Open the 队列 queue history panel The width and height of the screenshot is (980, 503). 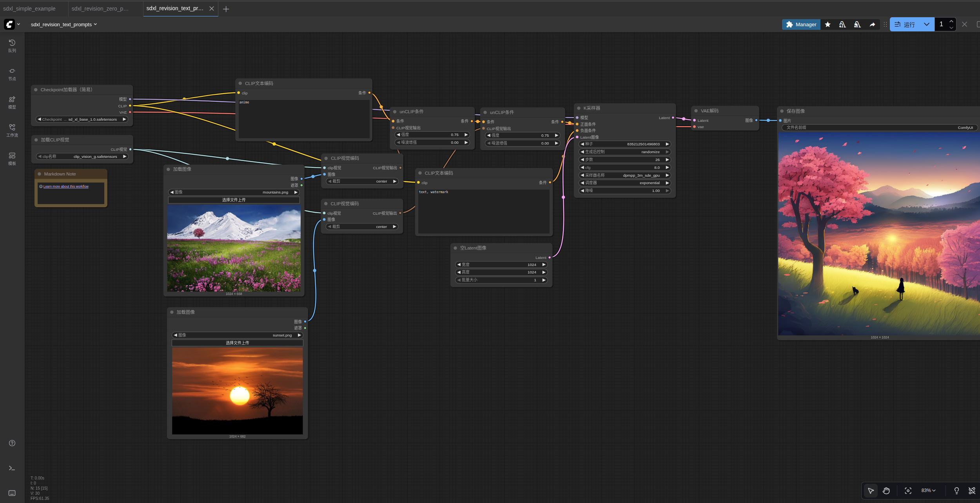pyautogui.click(x=12, y=46)
